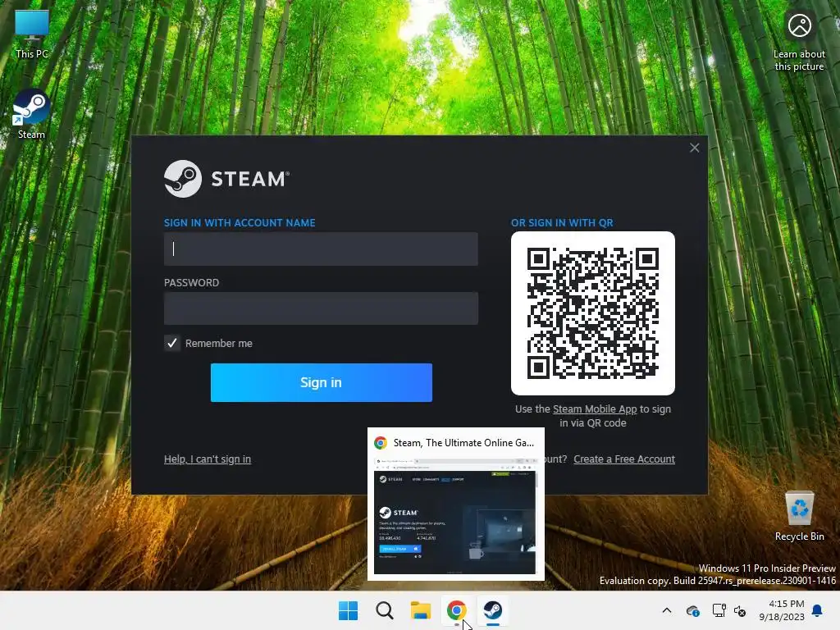
Task: Click Help, I can't sign in link
Action: tap(208, 459)
